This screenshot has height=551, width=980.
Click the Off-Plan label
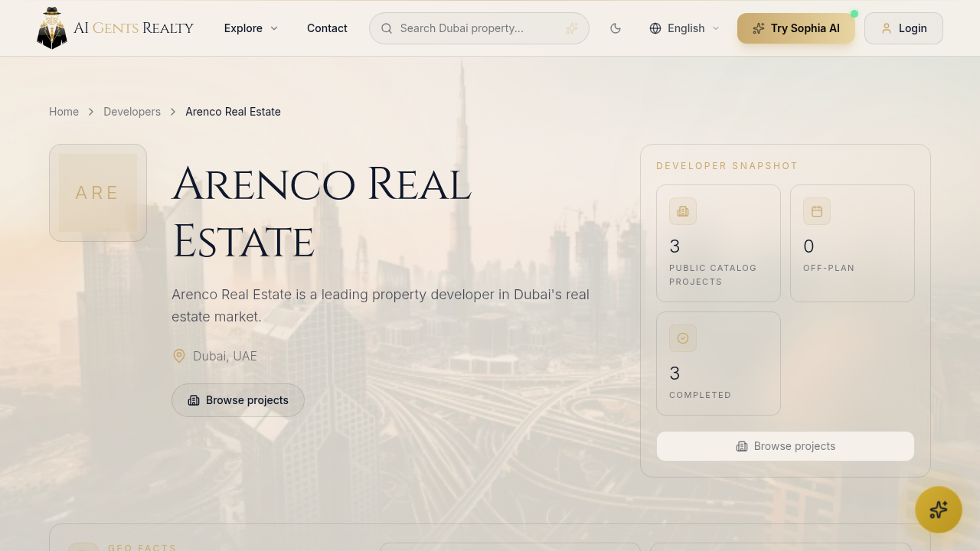point(829,268)
